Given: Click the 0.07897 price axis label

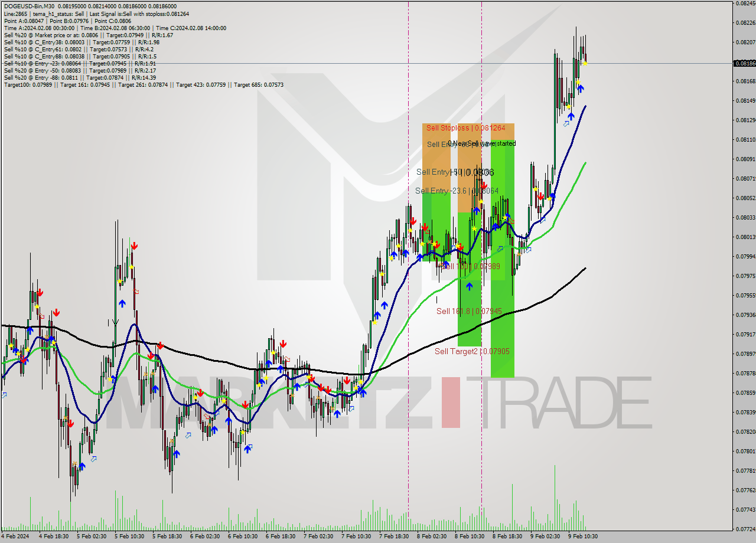Looking at the screenshot, I should click(745, 354).
